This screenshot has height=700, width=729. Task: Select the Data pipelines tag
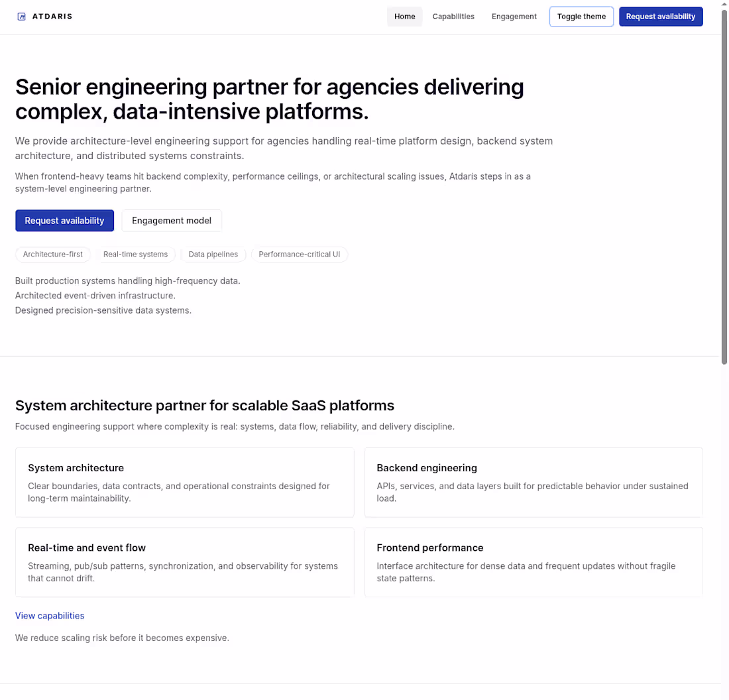coord(213,255)
